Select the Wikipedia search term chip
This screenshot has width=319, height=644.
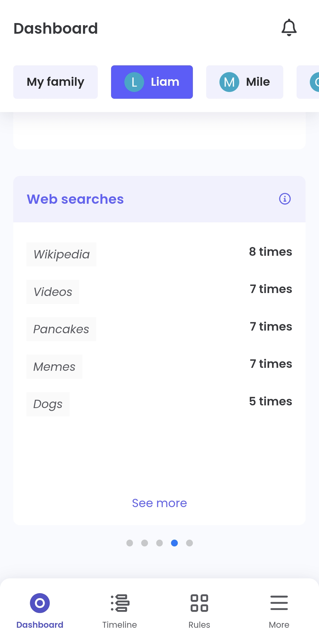point(61,254)
